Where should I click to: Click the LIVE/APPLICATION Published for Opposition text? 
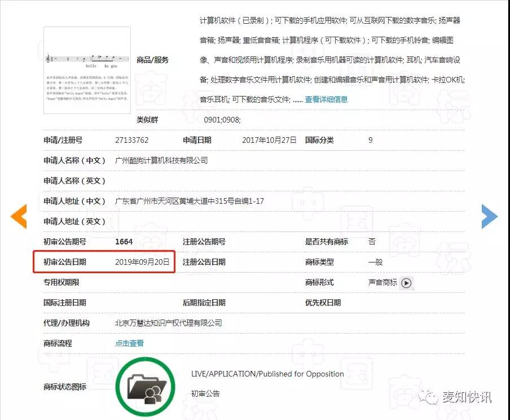267,374
